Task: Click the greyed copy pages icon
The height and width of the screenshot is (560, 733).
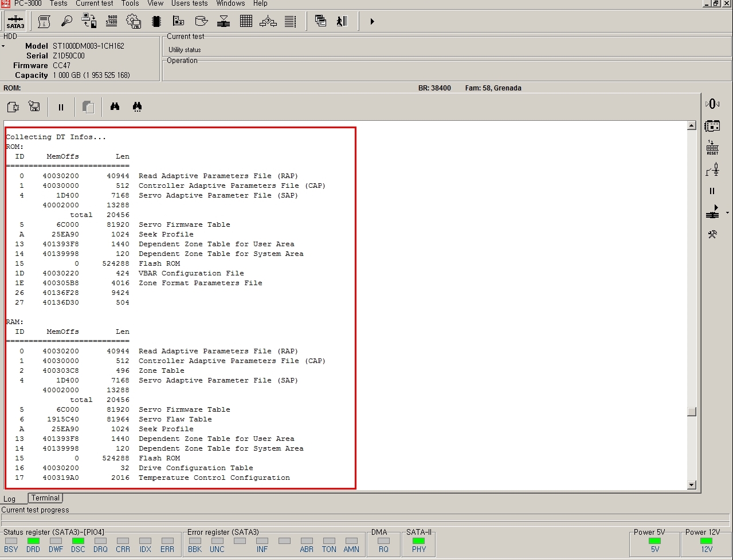Action: point(88,107)
